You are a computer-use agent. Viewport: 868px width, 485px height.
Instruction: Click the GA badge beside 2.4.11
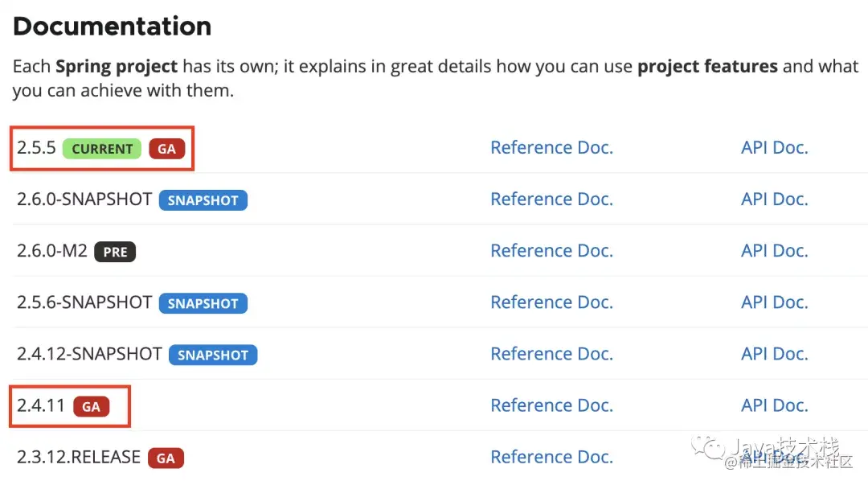(x=91, y=406)
